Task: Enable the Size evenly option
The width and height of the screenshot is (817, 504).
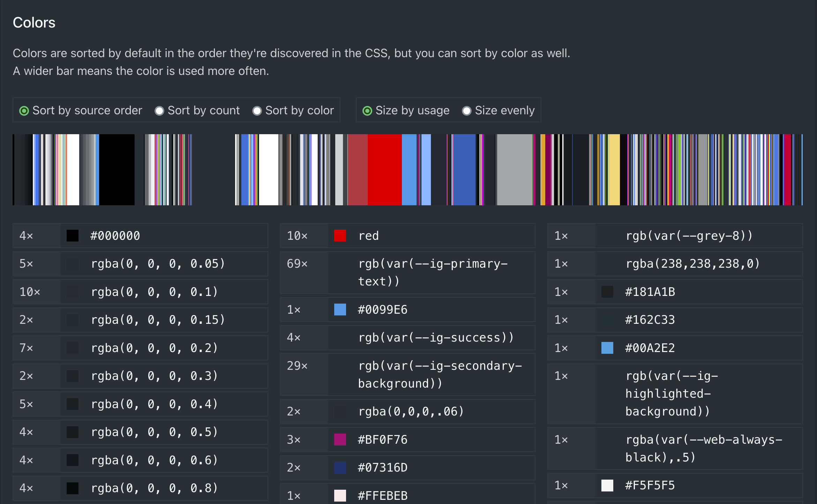Action: coord(466,110)
